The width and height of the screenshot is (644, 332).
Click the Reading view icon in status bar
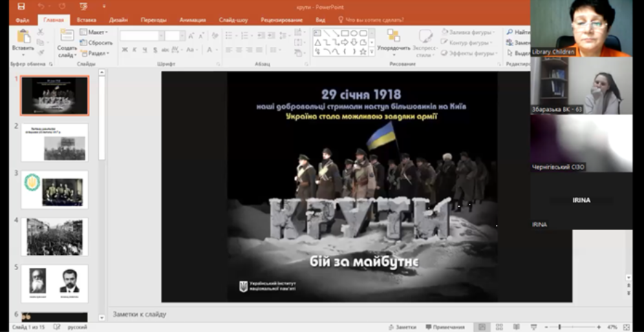(516, 327)
